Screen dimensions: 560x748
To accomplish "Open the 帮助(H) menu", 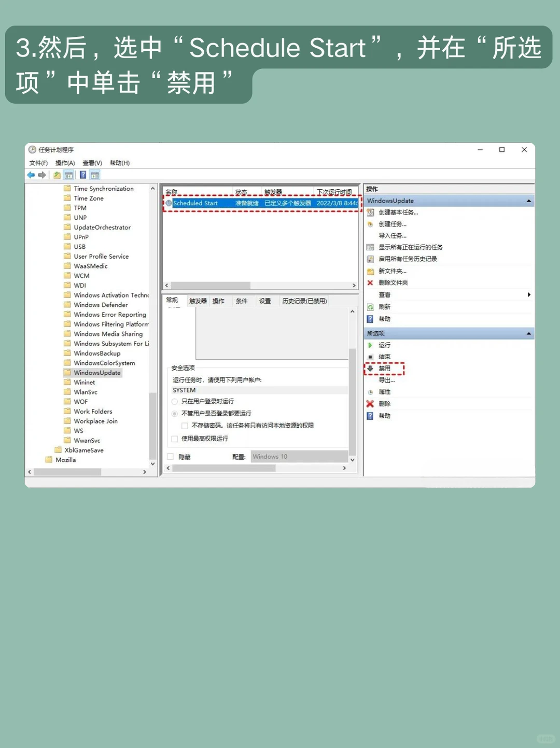I will 120,163.
